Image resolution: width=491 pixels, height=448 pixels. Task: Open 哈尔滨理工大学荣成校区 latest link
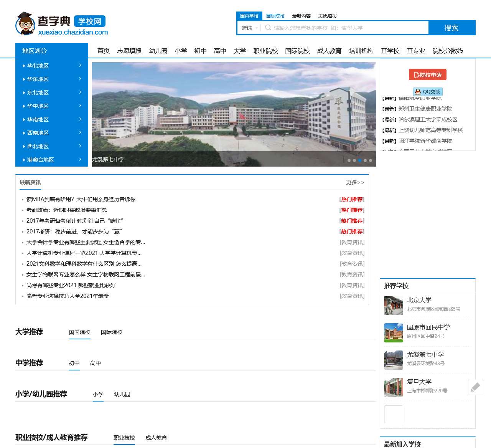click(x=428, y=119)
